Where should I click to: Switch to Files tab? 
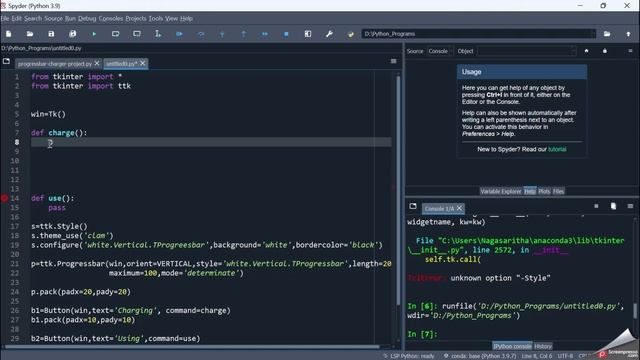pyautogui.click(x=558, y=191)
